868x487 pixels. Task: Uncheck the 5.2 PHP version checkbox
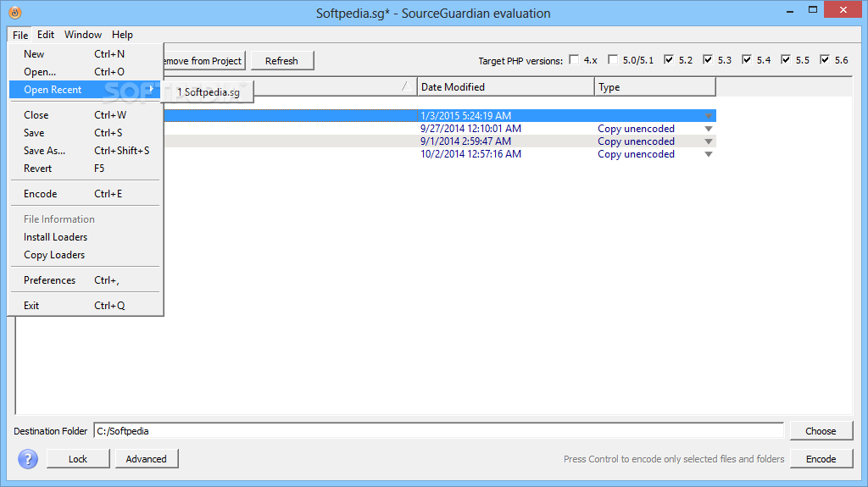coord(669,60)
